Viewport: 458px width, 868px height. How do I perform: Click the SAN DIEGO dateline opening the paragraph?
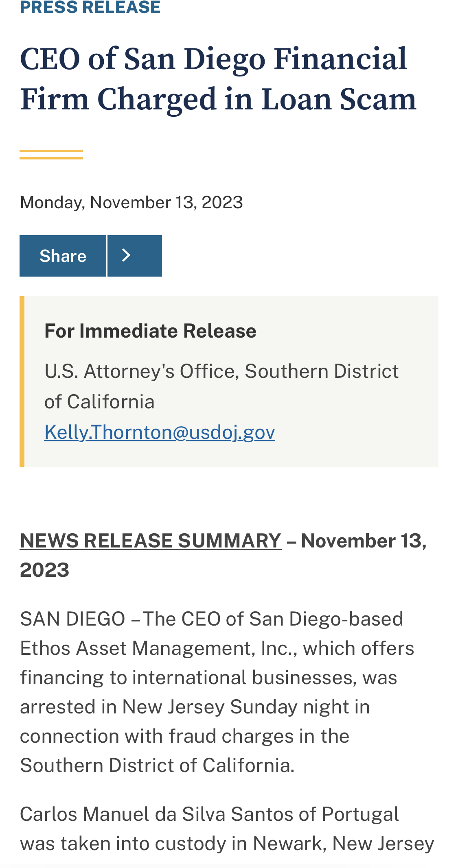pos(72,619)
